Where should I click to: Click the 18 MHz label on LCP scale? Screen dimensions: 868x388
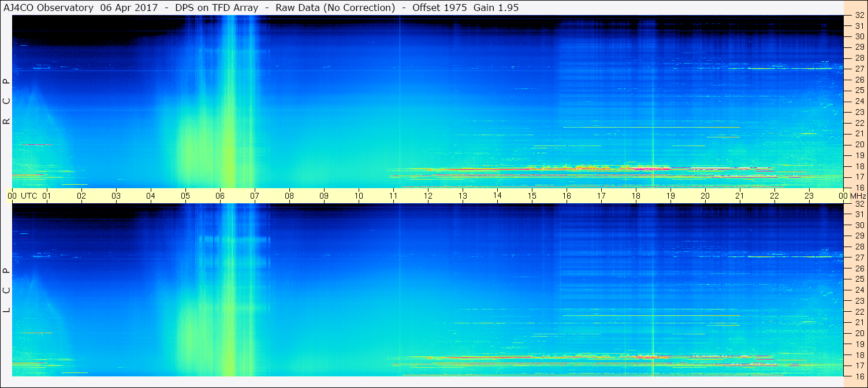pos(859,355)
